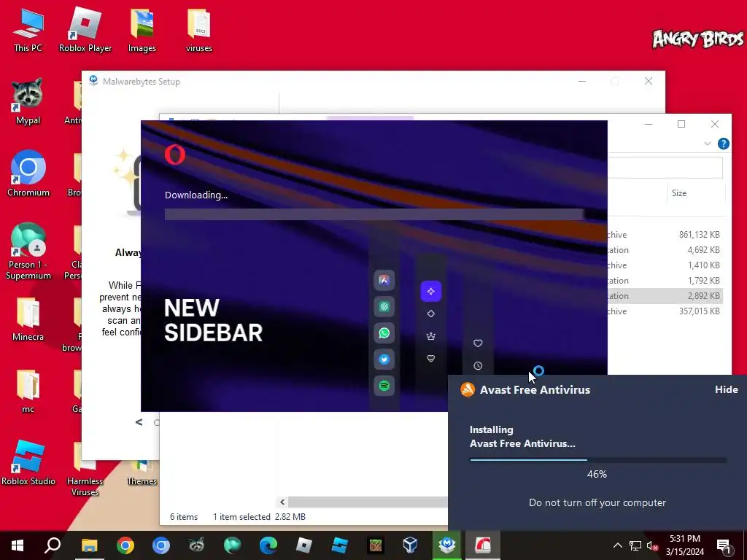The image size is (747, 560).
Task: Click the Opera Downloading progress bar
Action: (x=374, y=214)
